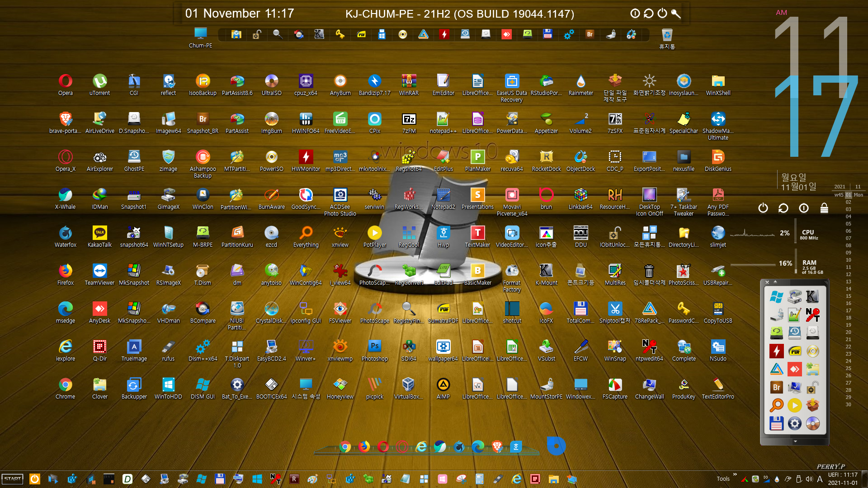This screenshot has width=868, height=488.
Task: Open CrystalDisk desktop icon
Action: [x=271, y=312]
